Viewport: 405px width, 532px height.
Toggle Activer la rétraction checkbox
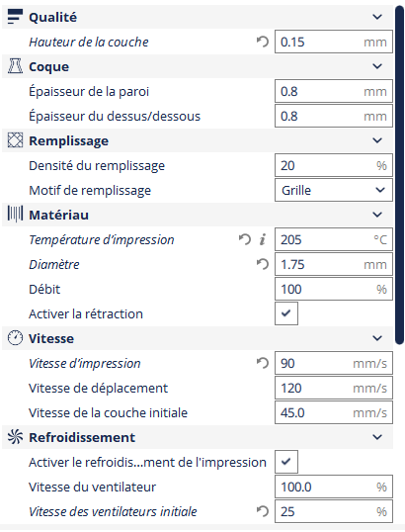pos(286,313)
